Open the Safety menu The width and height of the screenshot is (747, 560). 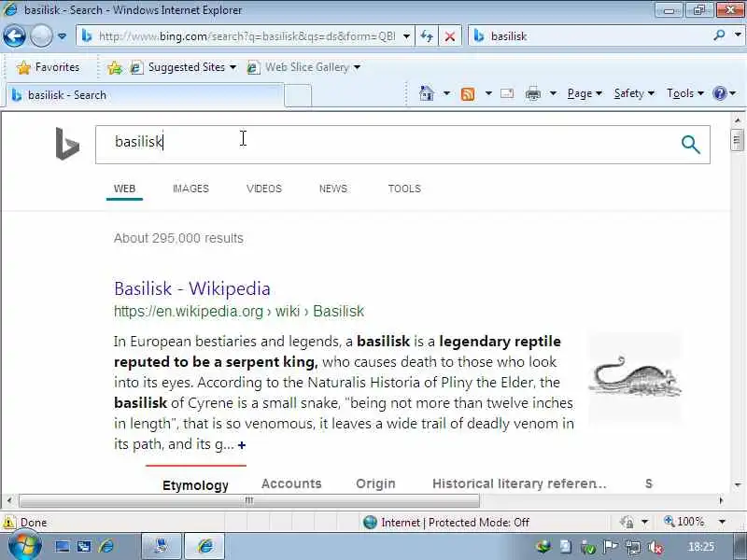coord(634,93)
